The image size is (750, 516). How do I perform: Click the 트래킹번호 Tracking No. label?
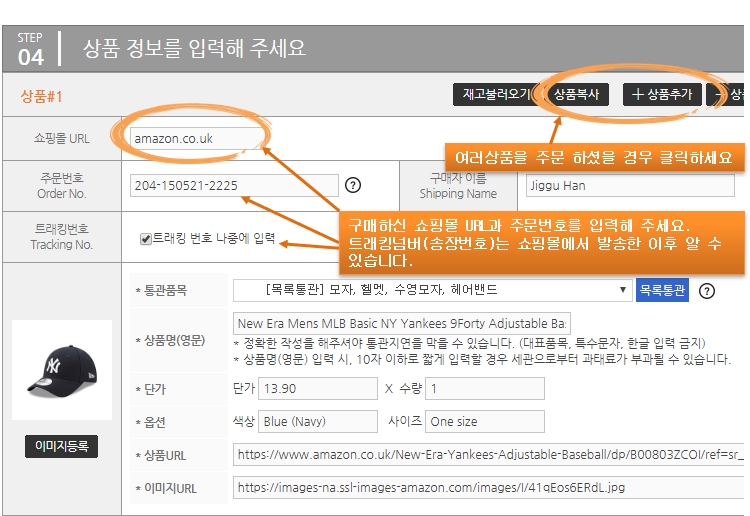(62, 237)
